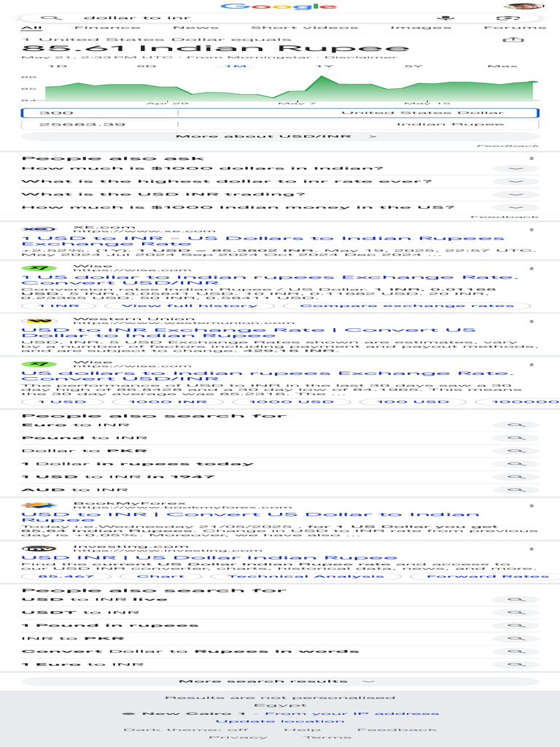This screenshot has width=560, height=747.
Task: Click the amount field showing 300
Action: 100,113
